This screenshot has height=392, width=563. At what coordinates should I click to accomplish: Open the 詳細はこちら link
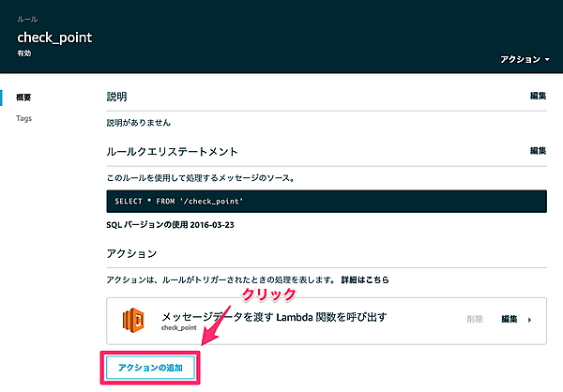(x=365, y=280)
